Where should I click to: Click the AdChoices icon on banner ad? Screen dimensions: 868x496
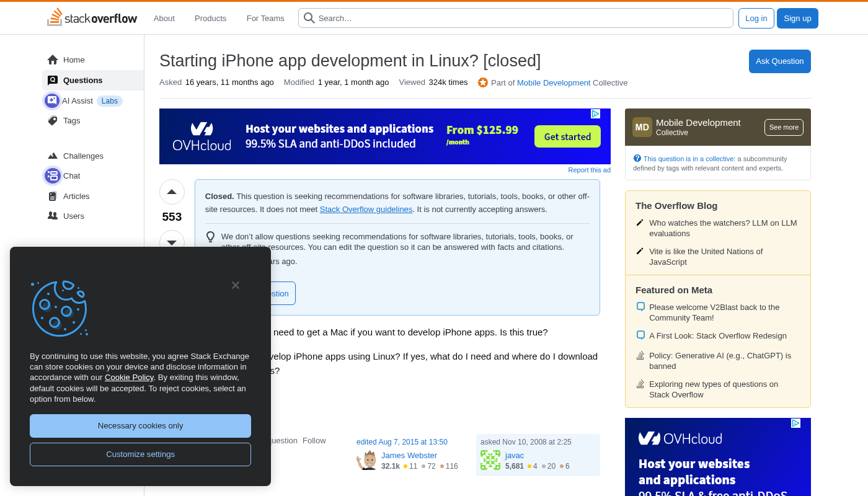595,114
